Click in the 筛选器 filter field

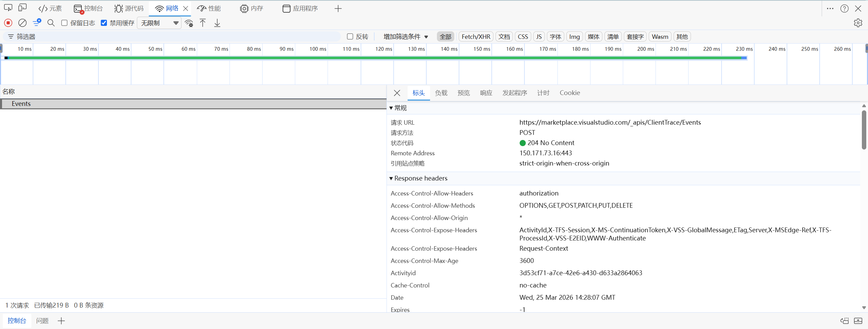pyautogui.click(x=170, y=36)
